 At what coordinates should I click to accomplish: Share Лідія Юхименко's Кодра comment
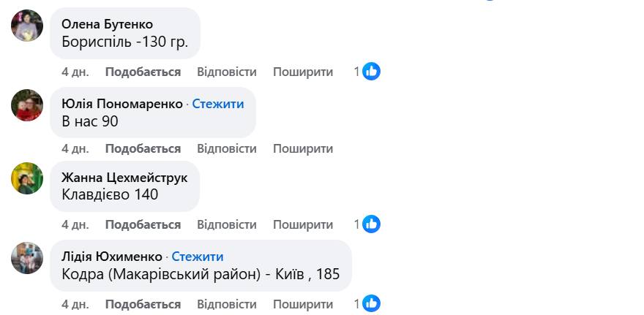click(303, 303)
